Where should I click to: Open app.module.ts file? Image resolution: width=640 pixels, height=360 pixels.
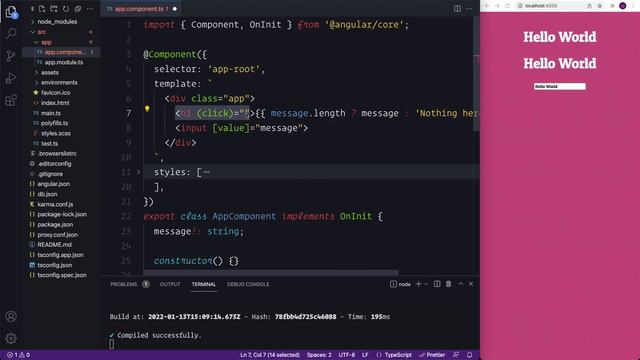pos(64,62)
